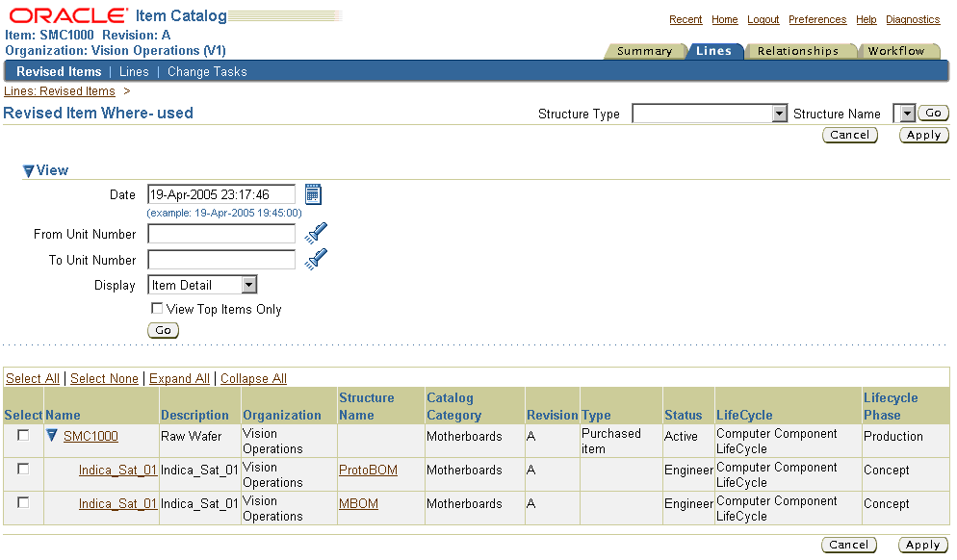Screen dimensions: 957x560
Task: Click the top Cancel button
Action: click(849, 135)
